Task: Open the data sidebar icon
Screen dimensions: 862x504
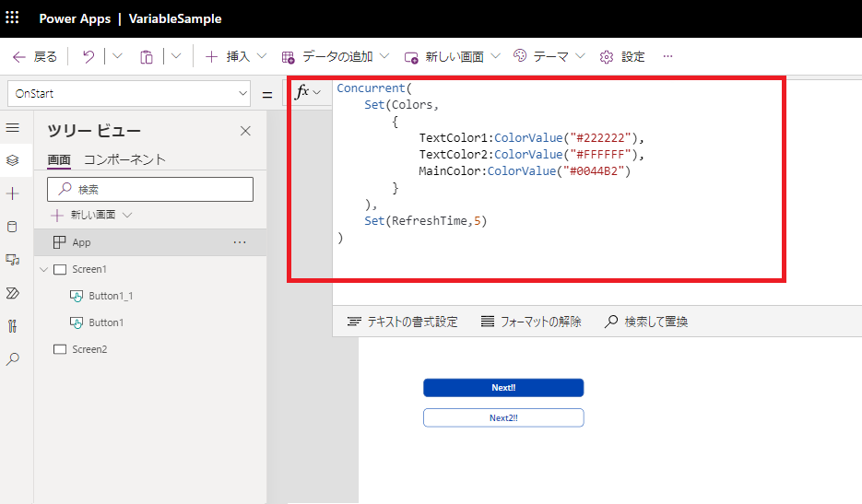Action: click(13, 227)
